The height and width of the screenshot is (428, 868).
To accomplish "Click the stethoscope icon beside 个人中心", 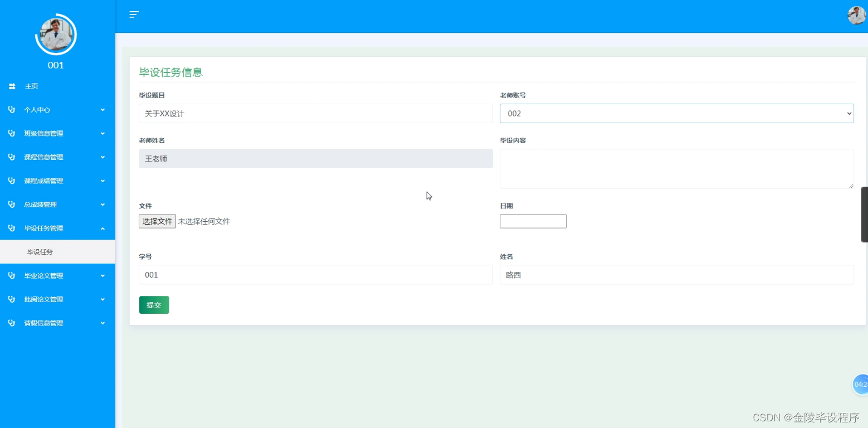I will click(12, 110).
